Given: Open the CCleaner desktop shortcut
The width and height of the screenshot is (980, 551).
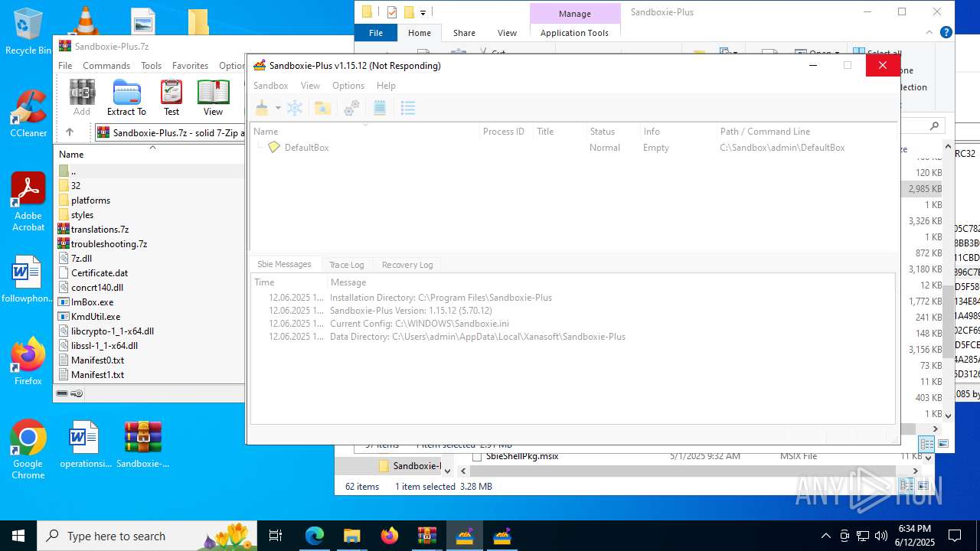Looking at the screenshot, I should [x=28, y=114].
